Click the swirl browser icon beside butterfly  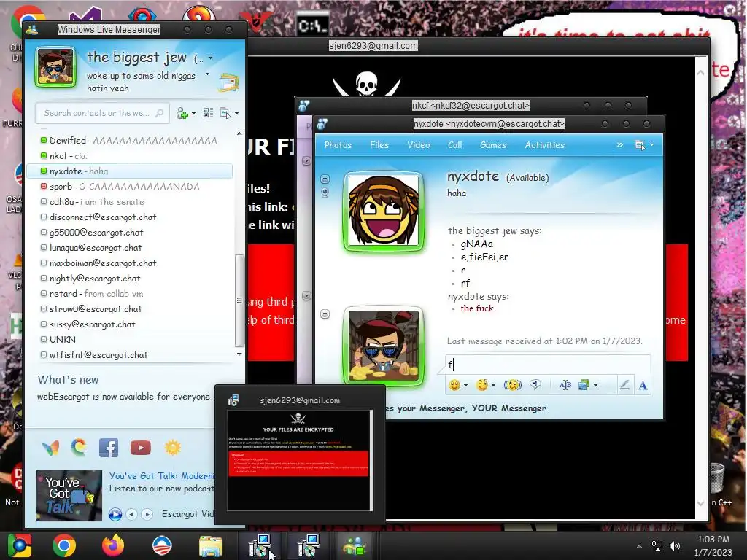(79, 447)
